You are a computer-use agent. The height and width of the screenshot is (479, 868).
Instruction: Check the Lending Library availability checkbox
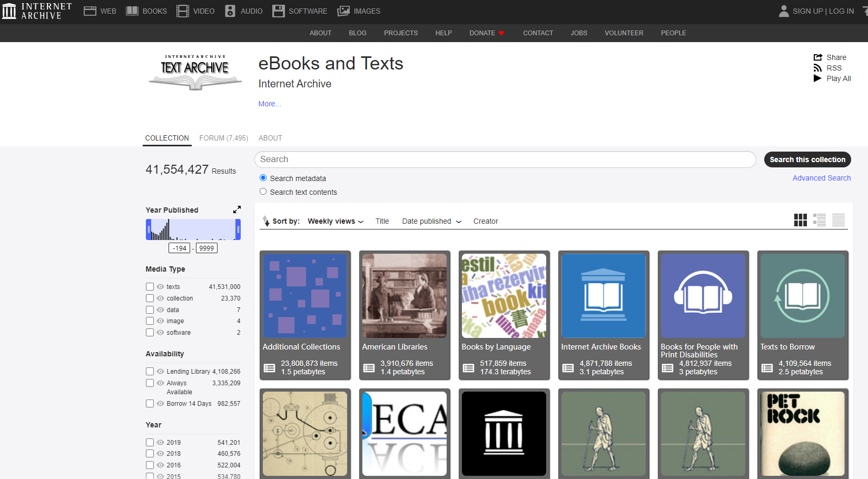[150, 372]
